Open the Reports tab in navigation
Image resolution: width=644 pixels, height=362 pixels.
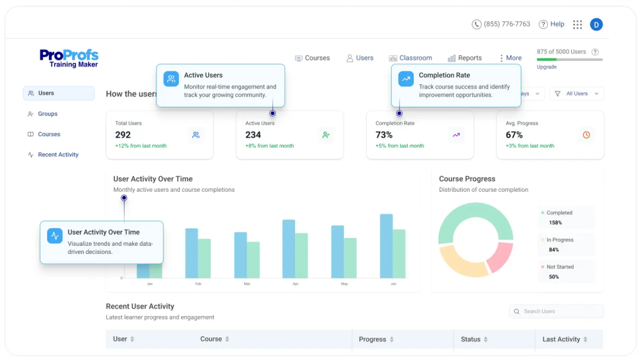[x=465, y=58]
